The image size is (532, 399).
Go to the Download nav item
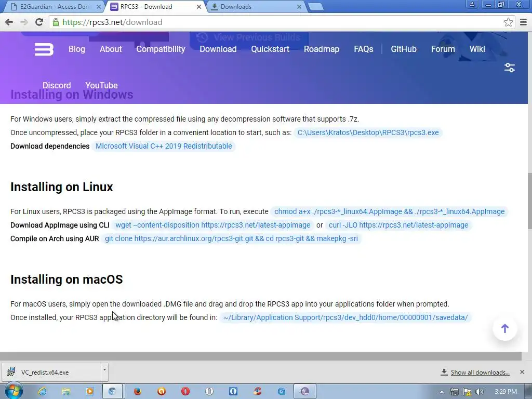pyautogui.click(x=218, y=49)
